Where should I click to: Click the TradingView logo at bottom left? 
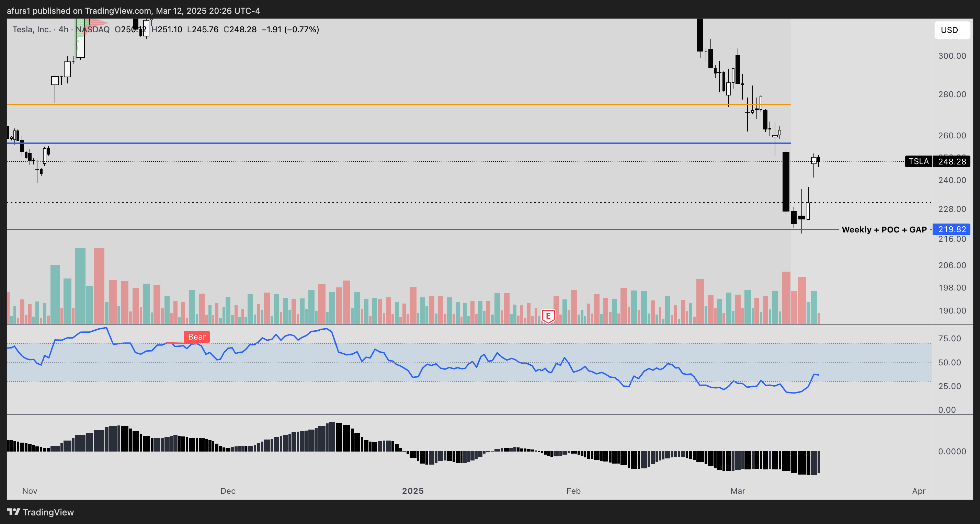[x=40, y=512]
